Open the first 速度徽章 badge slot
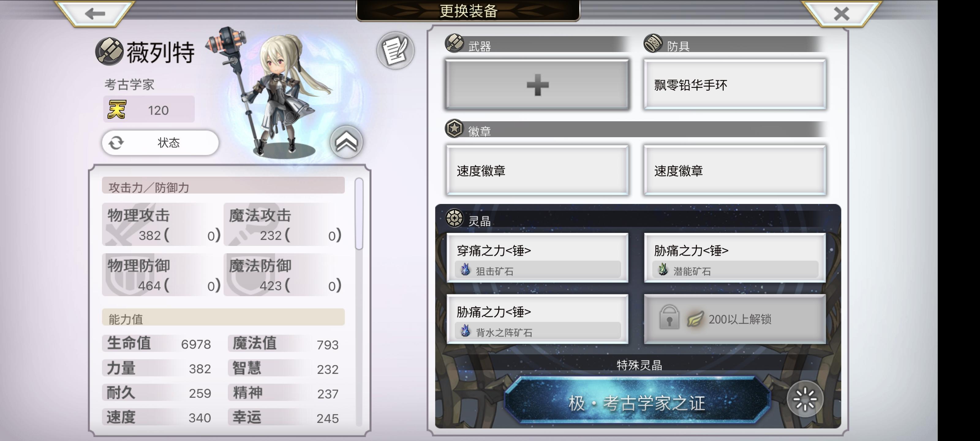The image size is (980, 441). coord(537,170)
